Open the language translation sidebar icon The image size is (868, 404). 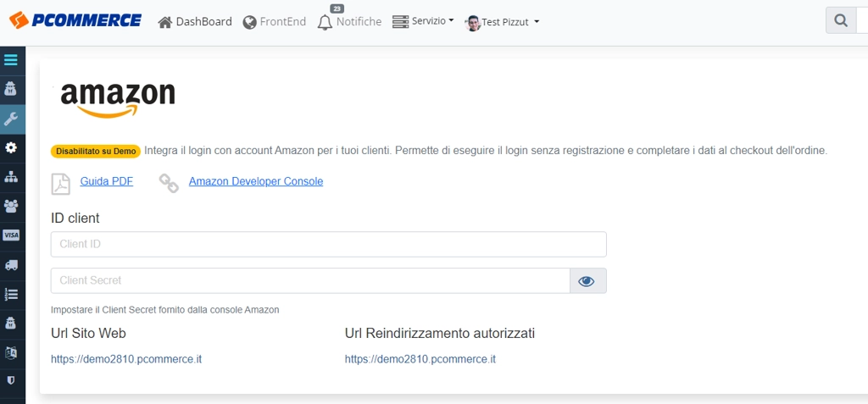[11, 352]
